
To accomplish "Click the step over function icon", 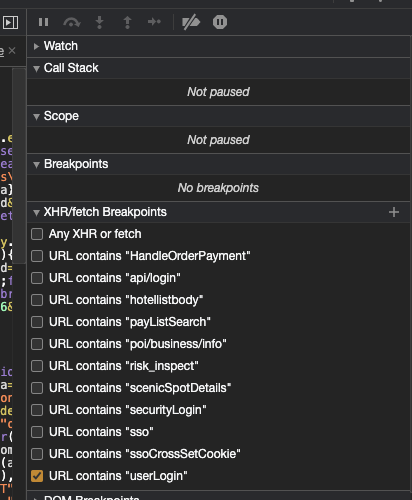I will [x=72, y=22].
